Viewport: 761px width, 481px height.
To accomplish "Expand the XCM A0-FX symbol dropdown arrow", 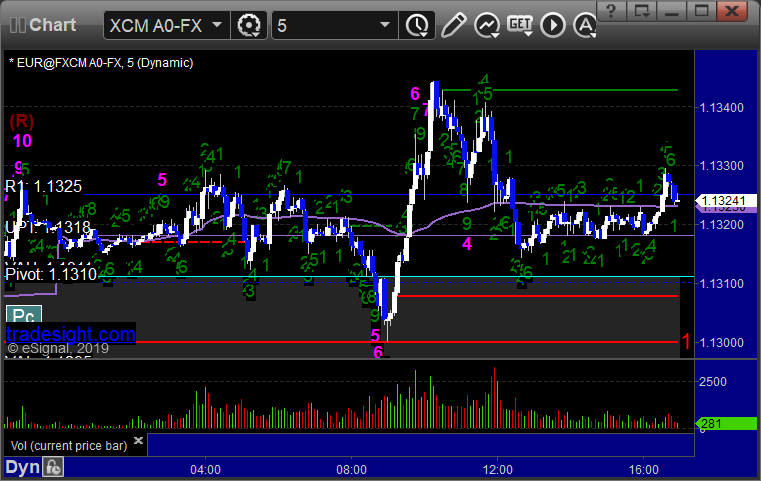I will (217, 25).
